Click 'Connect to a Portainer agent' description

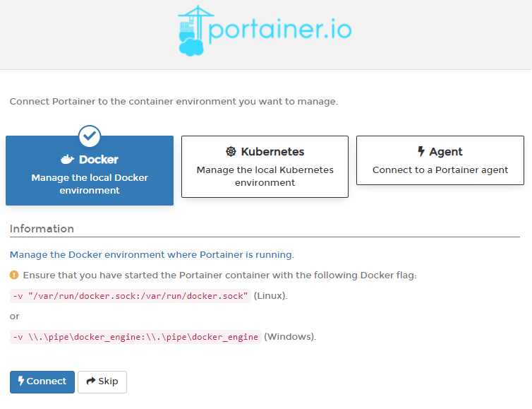(440, 170)
